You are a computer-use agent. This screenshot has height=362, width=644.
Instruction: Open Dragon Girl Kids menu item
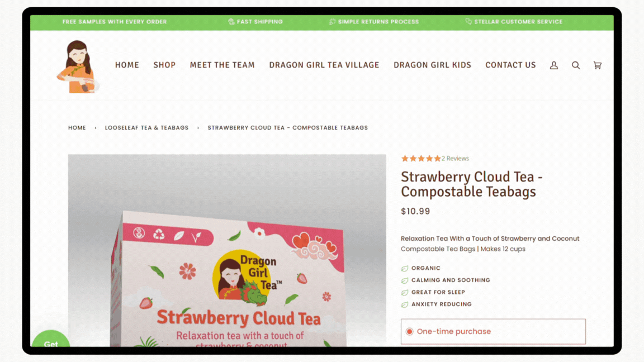coord(432,65)
